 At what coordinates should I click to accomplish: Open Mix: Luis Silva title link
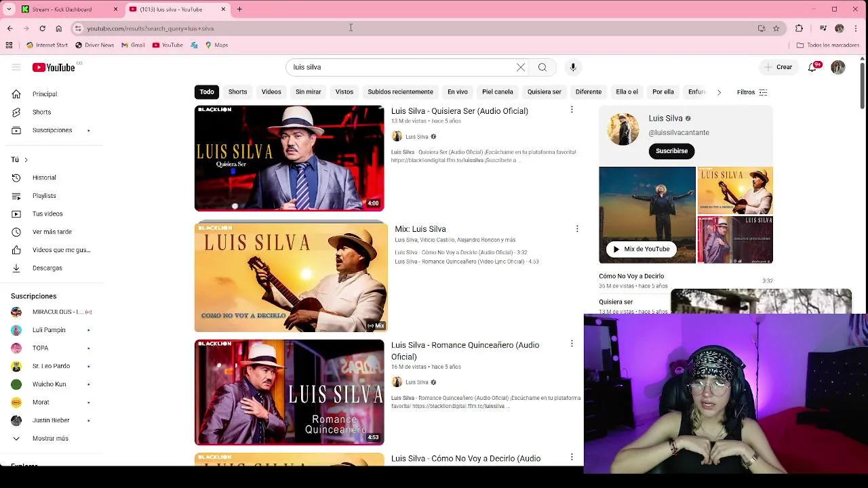pyautogui.click(x=420, y=229)
